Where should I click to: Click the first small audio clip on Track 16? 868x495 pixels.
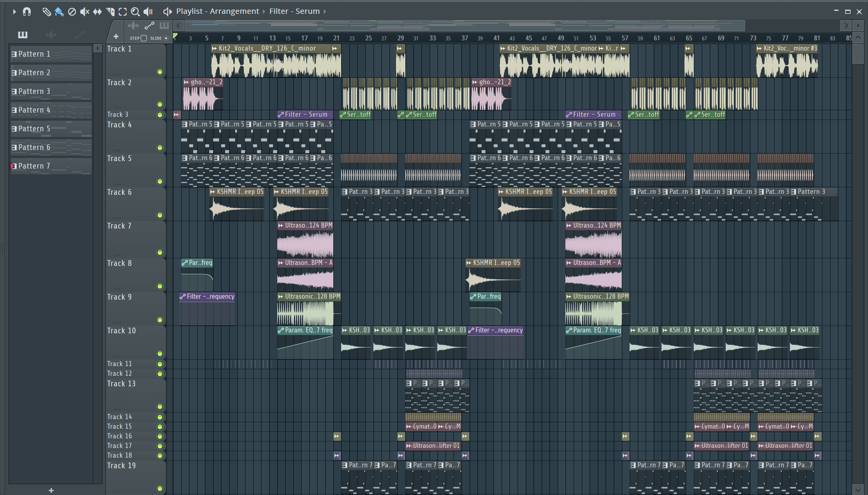pos(337,437)
